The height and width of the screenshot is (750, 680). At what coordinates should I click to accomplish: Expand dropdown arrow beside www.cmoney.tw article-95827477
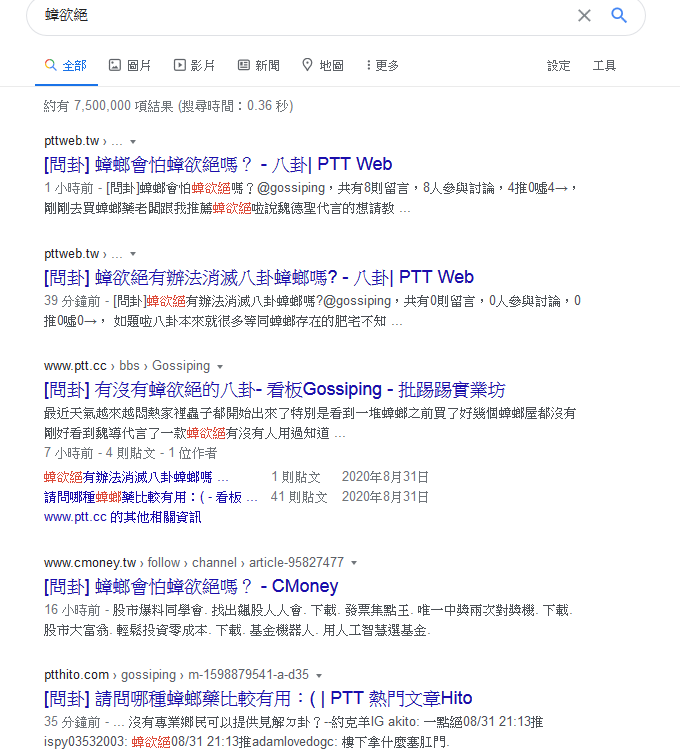click(x=354, y=563)
